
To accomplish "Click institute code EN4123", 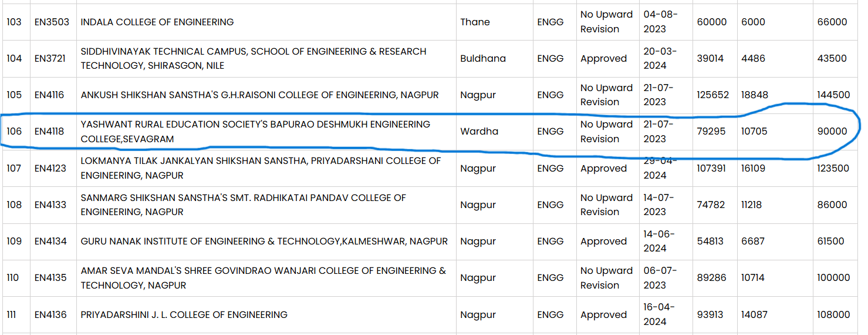I will click(50, 169).
